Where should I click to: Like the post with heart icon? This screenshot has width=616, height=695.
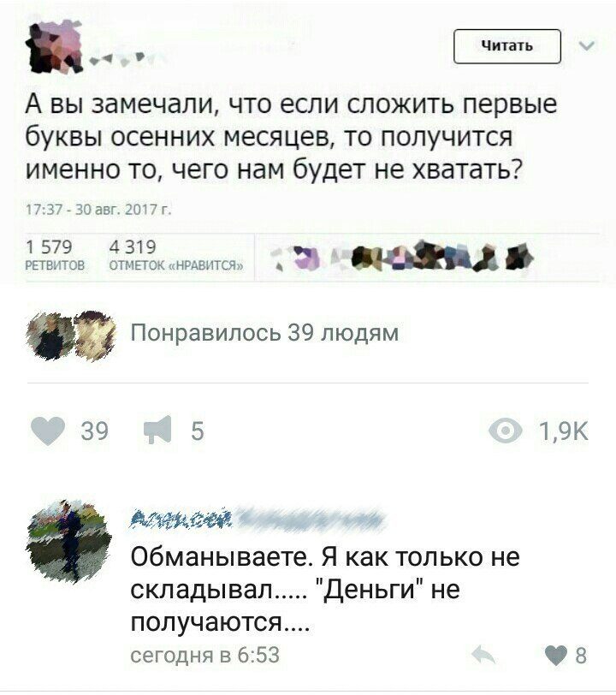coord(48,431)
